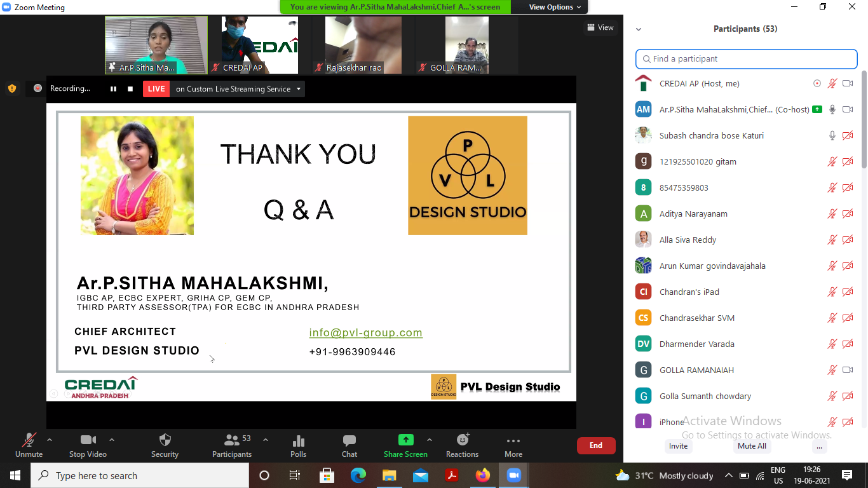Mute Ar.P.Sitha MahaLakshmi's microphone icon
The image size is (868, 488).
tap(832, 109)
